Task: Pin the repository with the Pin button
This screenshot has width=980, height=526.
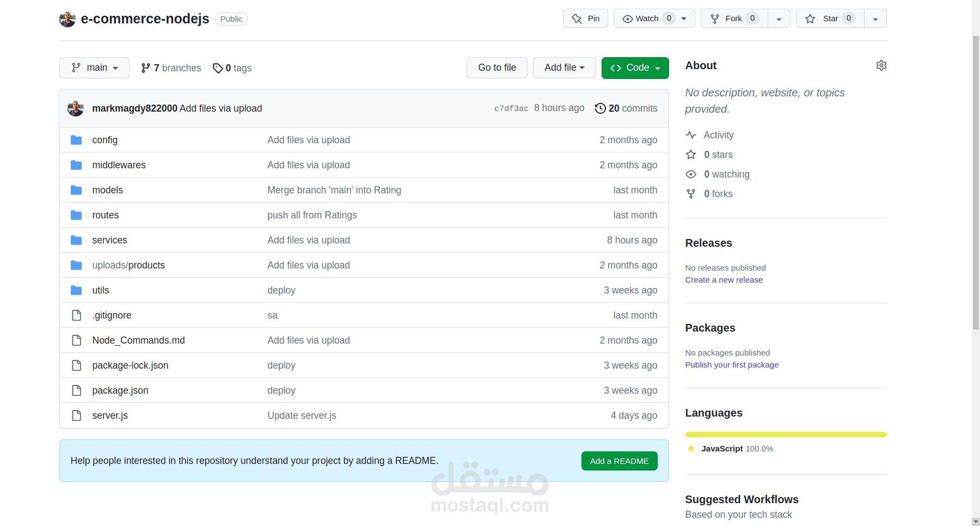Action: [x=585, y=19]
